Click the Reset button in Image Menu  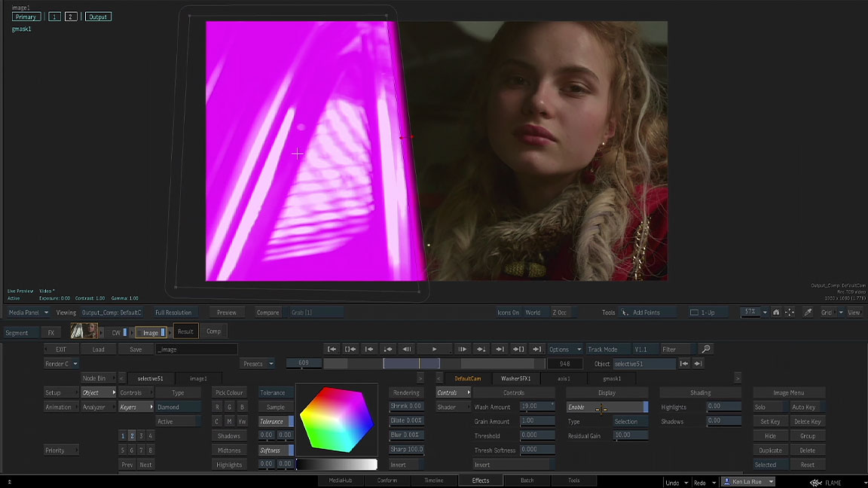(808, 465)
